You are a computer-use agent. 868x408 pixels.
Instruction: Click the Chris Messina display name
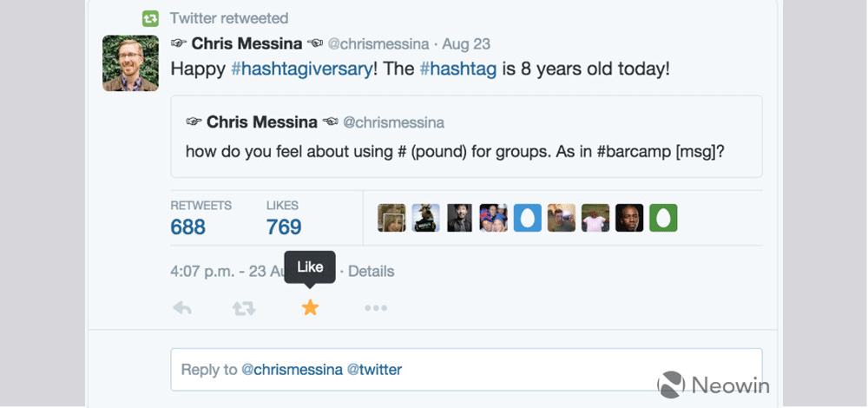click(x=247, y=43)
